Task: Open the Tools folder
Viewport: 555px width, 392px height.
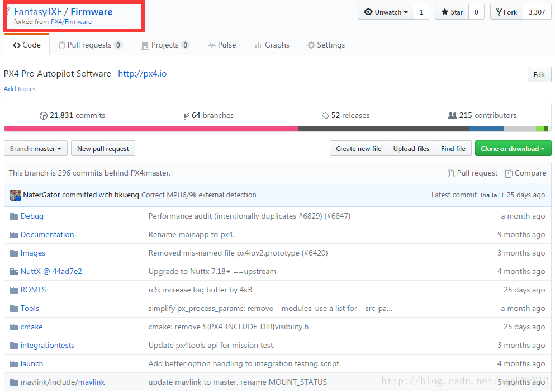Action: point(30,308)
